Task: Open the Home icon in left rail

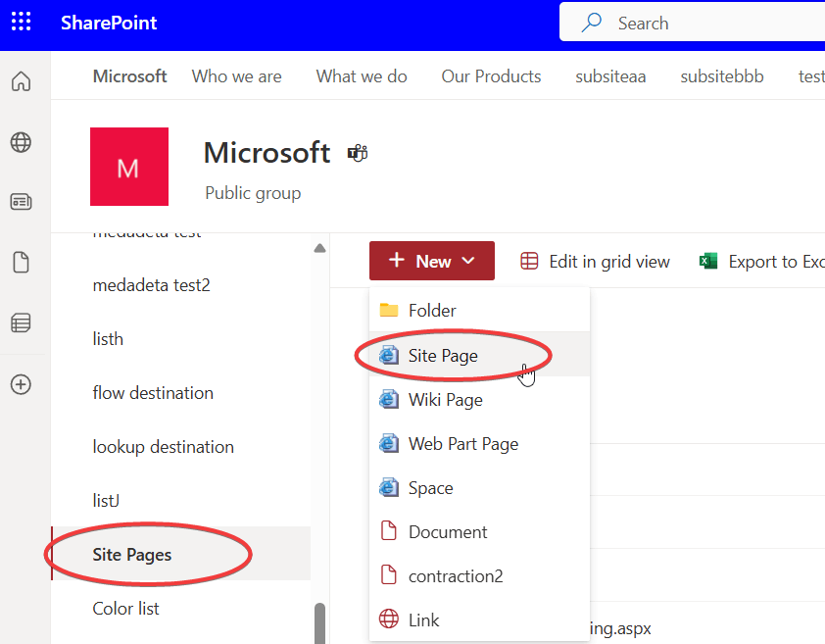Action: 21,81
